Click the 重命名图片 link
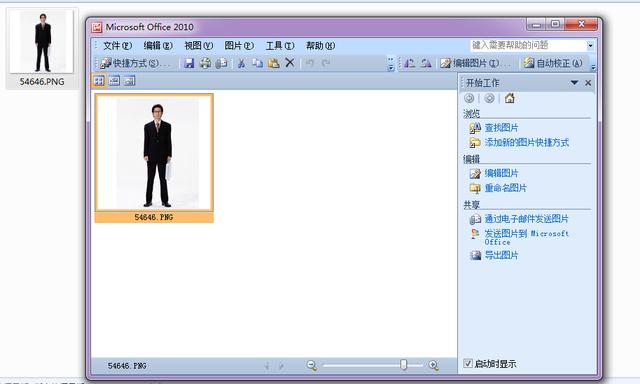 pos(505,188)
